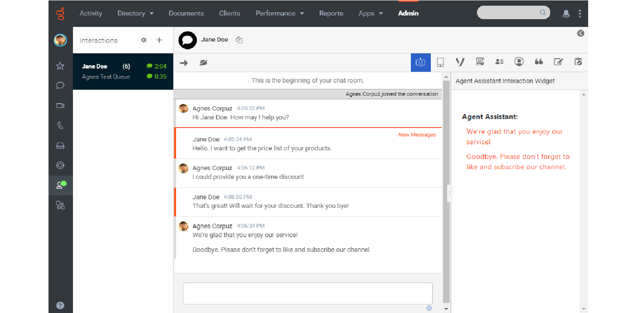644x313 pixels.
Task: Open the Agent Assistant widget icon
Action: 420,62
